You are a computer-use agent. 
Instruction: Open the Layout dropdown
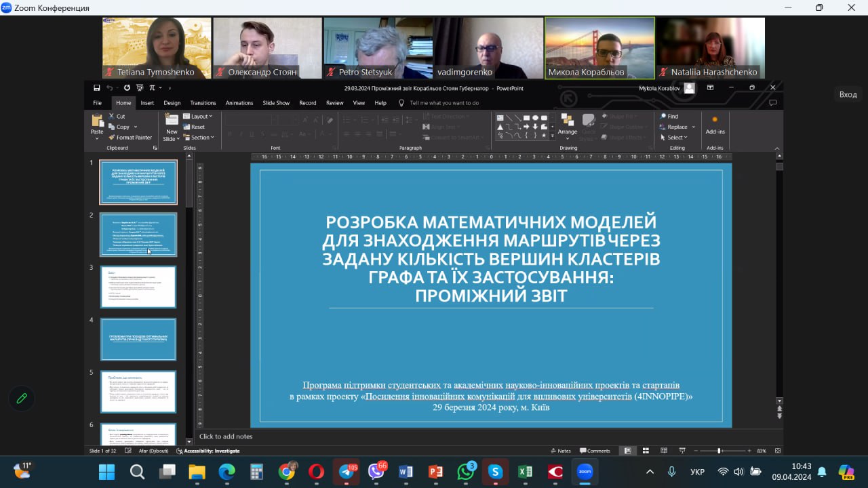tap(197, 117)
